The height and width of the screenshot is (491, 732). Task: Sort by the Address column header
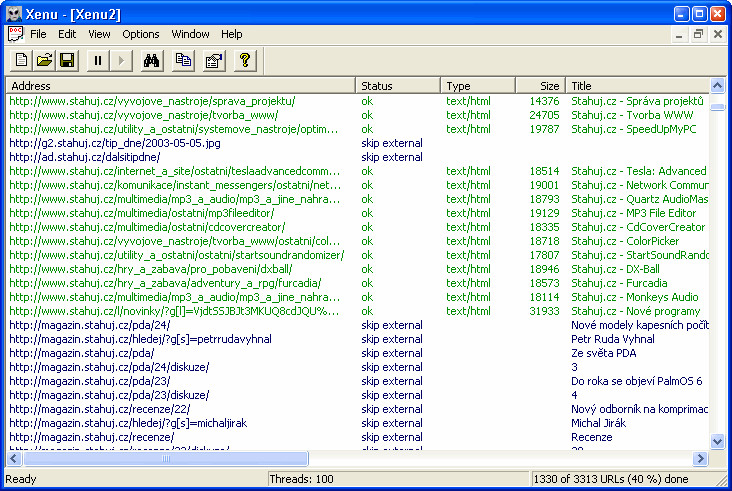pos(180,86)
